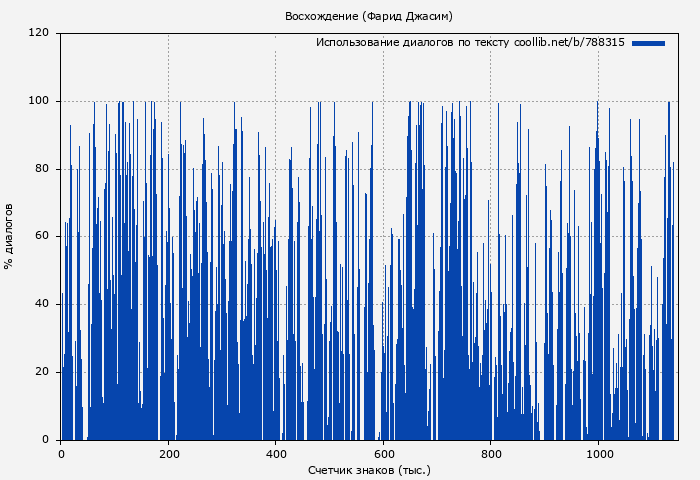Open the coollib.net/b/788315 link in legend
This screenshot has height=480, width=700.
[569, 43]
